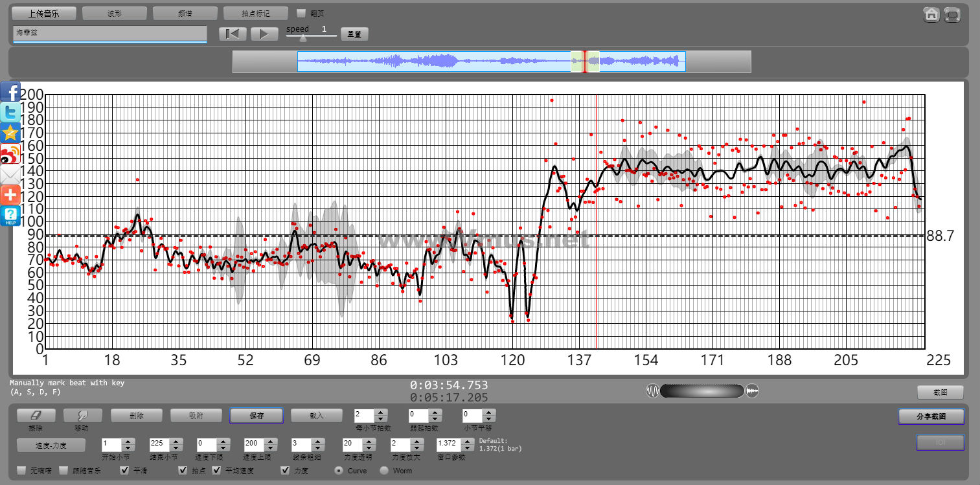980x485 pixels.
Task: Increase the 每小节拍数 beats-per-bar stepper
Action: (x=382, y=412)
